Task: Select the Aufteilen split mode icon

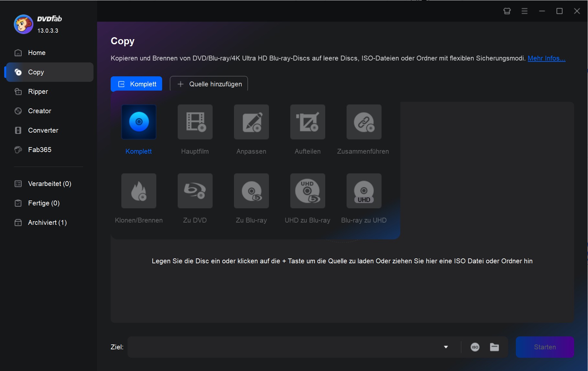Action: 307,122
